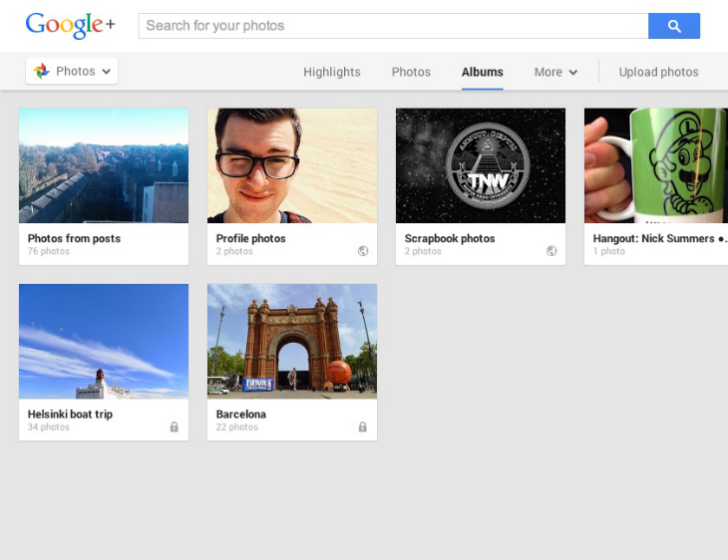
Task: Open the Photos dropdown menu
Action: tap(72, 71)
